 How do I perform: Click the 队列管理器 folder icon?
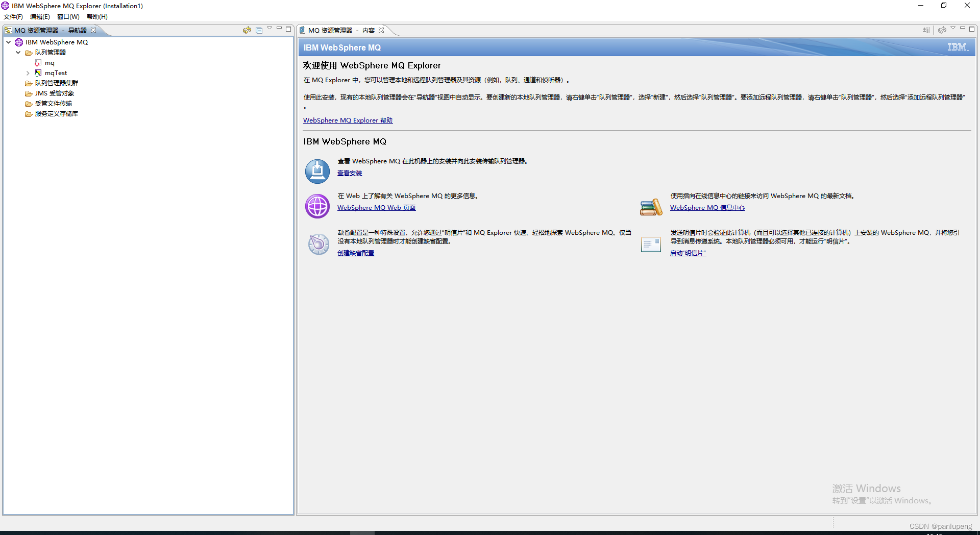(x=29, y=53)
